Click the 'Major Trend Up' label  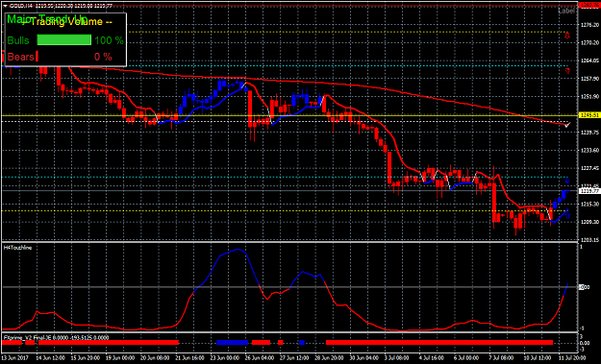[47, 19]
